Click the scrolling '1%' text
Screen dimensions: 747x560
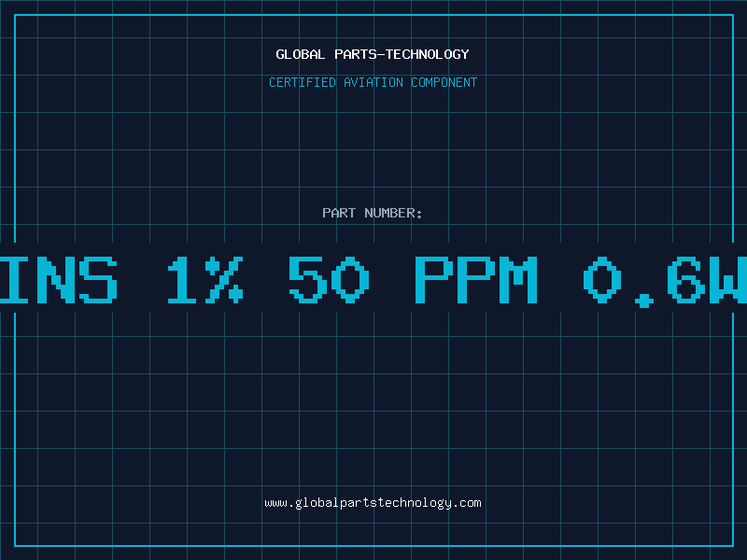pyautogui.click(x=205, y=280)
